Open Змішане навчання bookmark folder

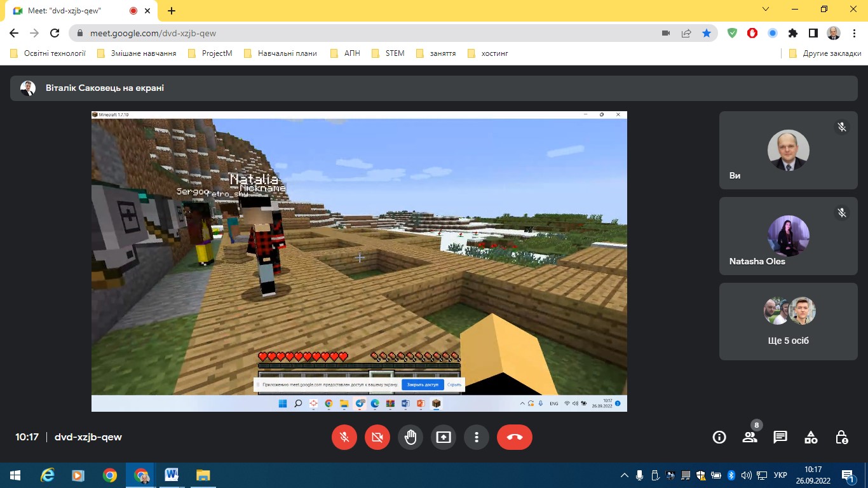(x=137, y=53)
